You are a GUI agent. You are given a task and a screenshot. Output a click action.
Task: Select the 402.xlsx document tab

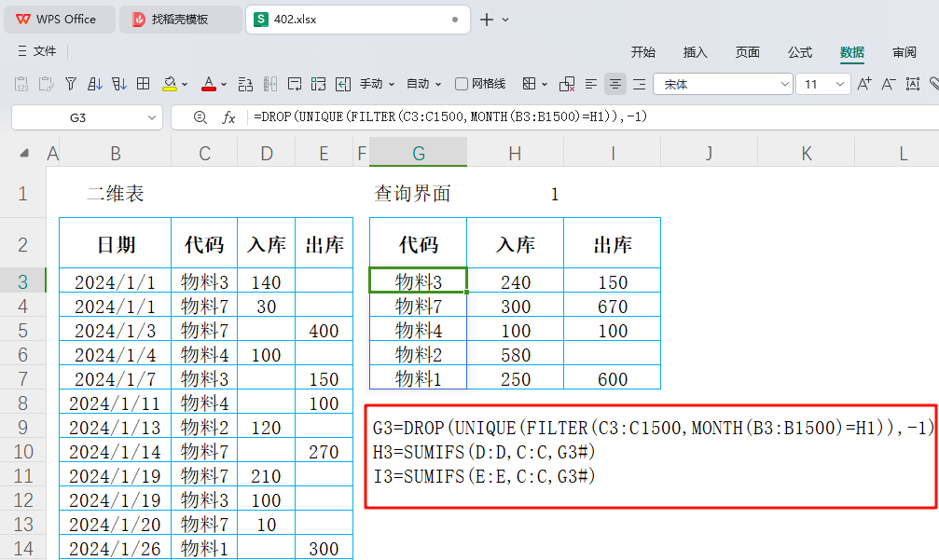357,20
